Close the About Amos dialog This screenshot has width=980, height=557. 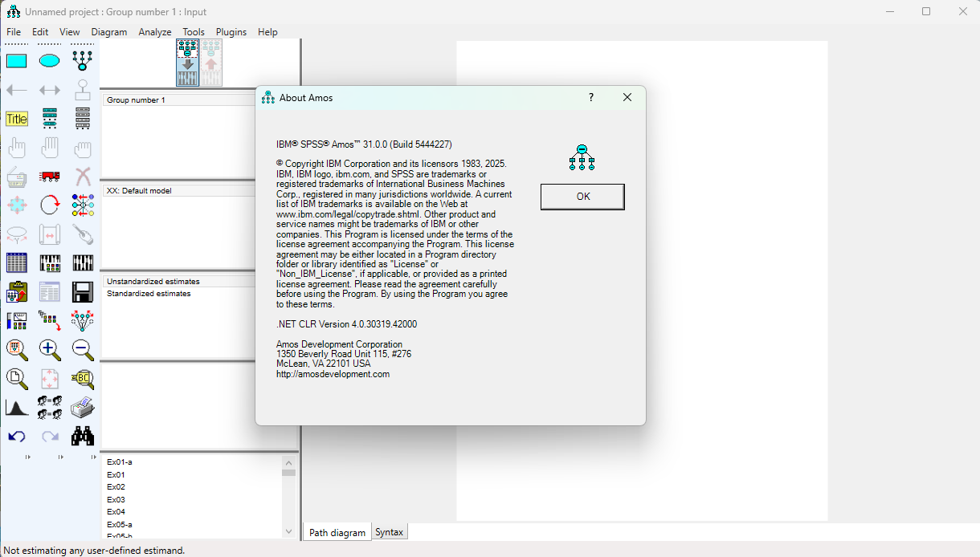pos(627,97)
